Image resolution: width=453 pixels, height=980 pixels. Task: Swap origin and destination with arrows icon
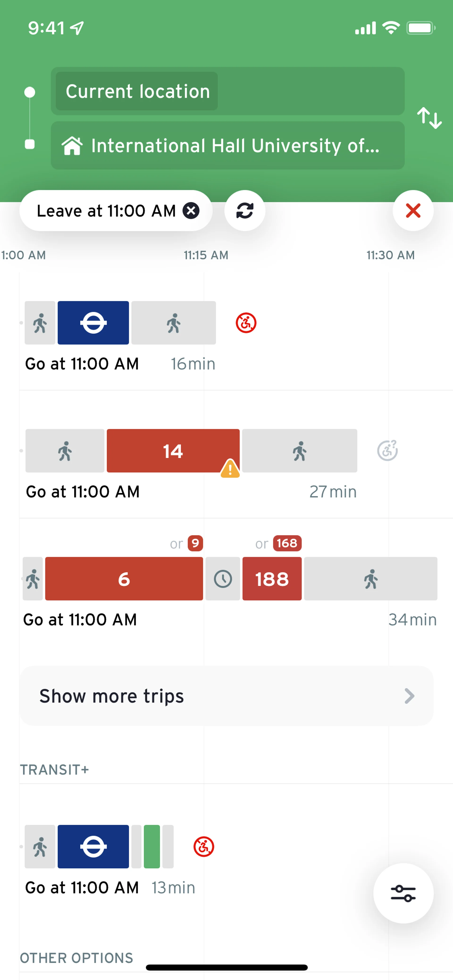(429, 118)
